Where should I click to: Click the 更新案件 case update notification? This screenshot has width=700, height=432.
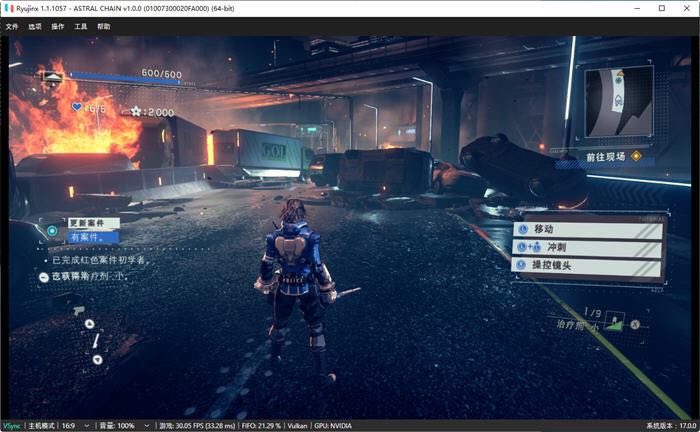coord(92,223)
